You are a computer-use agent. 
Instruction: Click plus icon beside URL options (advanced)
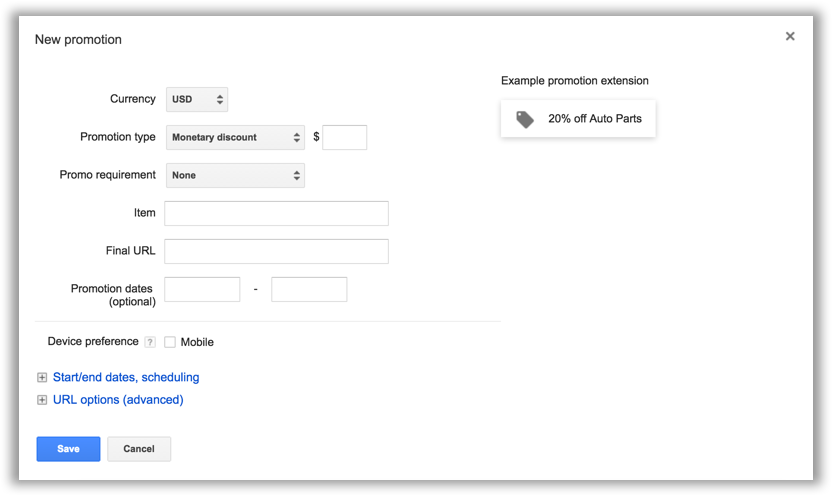click(42, 400)
